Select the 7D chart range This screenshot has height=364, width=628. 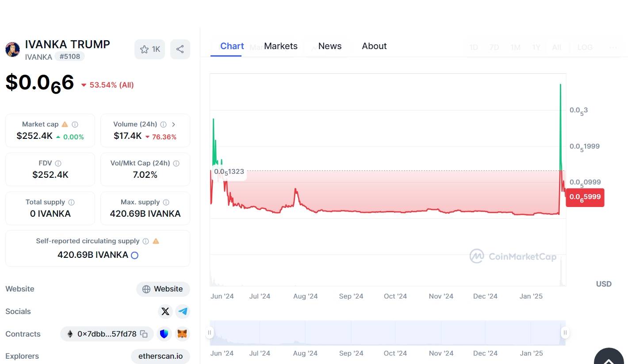tap(494, 47)
